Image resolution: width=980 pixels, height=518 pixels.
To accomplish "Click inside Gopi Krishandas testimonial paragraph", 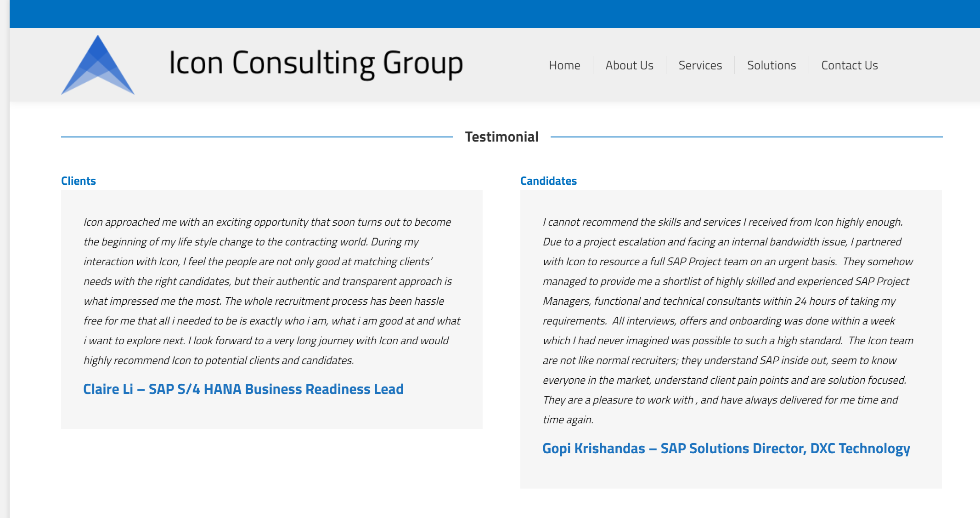I will pyautogui.click(x=728, y=320).
